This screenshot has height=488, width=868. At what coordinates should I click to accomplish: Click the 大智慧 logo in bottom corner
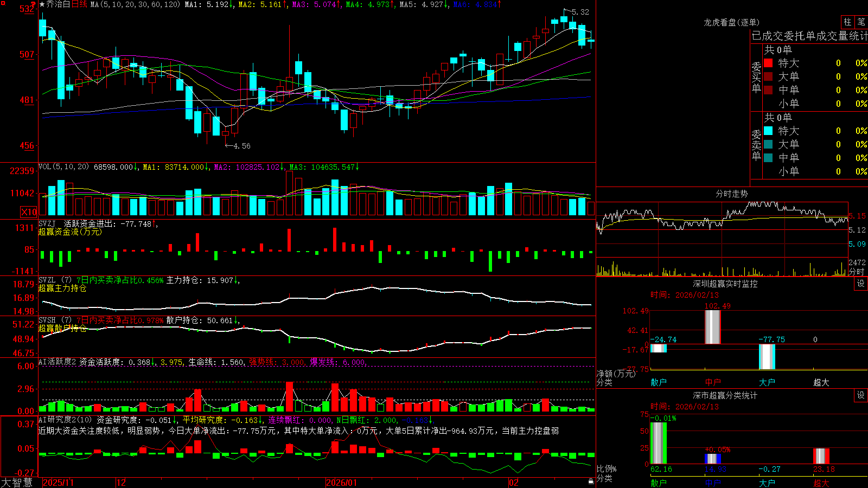pyautogui.click(x=17, y=483)
